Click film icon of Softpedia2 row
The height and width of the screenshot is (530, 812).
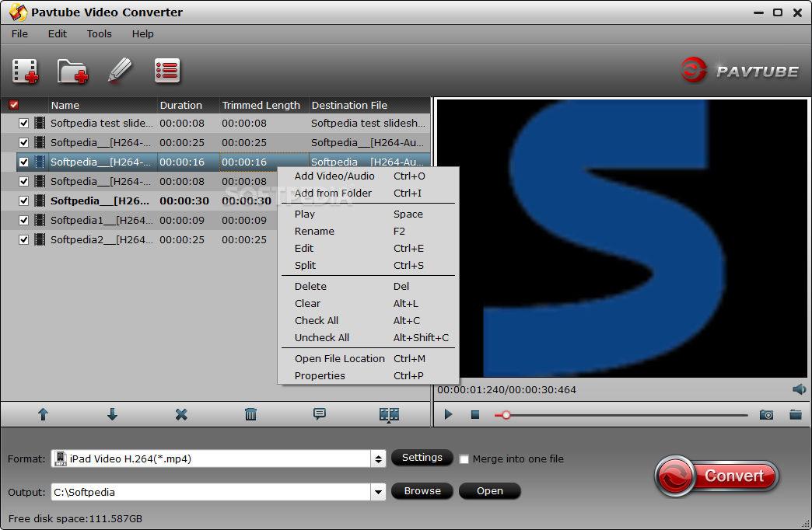(x=40, y=239)
